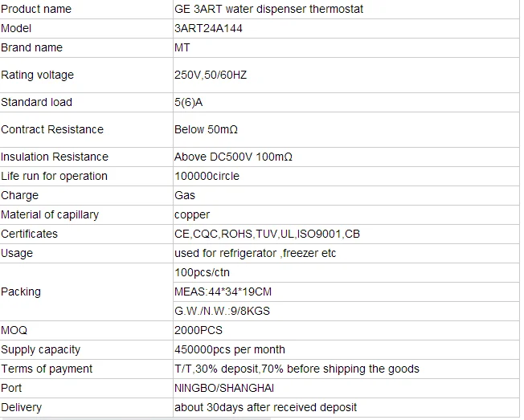Image resolution: width=524 pixels, height=420 pixels.
Task: Select the 'Usage' row label
Action: (17, 253)
